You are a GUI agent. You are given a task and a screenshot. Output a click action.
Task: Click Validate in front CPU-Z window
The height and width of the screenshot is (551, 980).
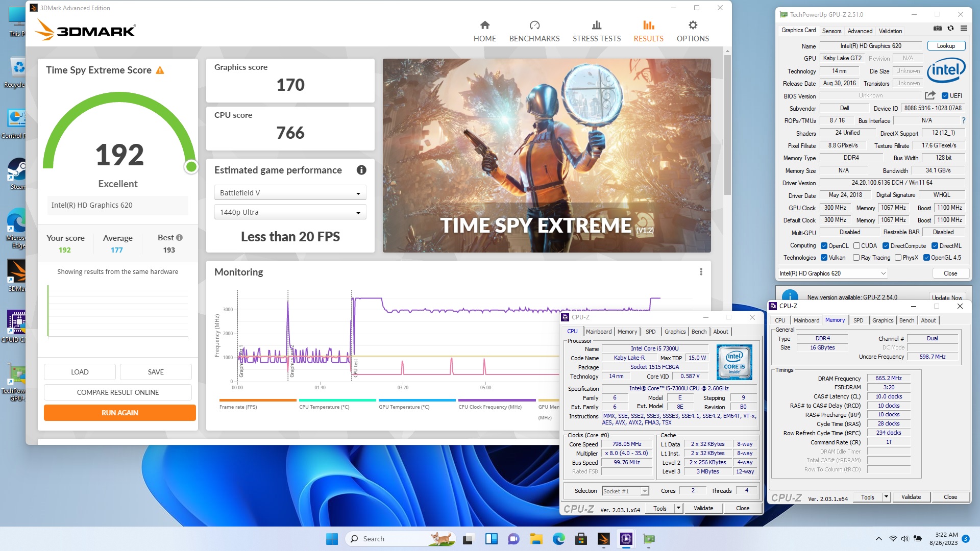pyautogui.click(x=703, y=508)
